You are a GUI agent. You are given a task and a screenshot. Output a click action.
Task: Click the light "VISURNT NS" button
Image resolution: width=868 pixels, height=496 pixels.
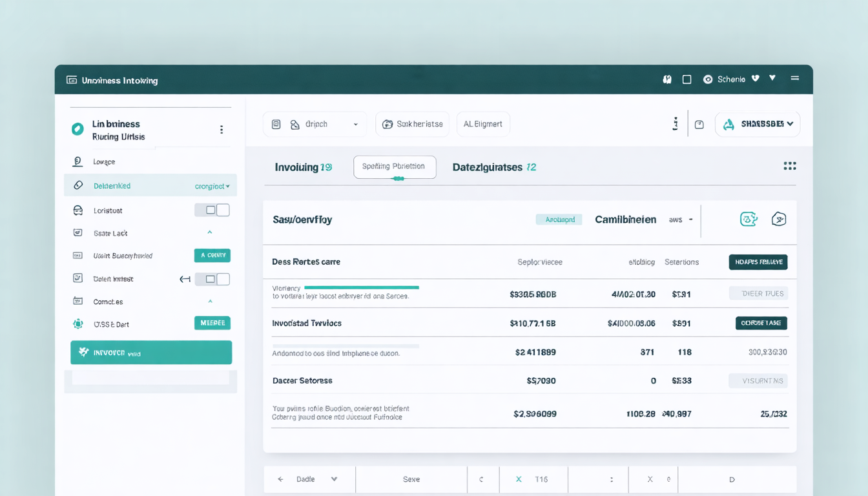tap(758, 381)
